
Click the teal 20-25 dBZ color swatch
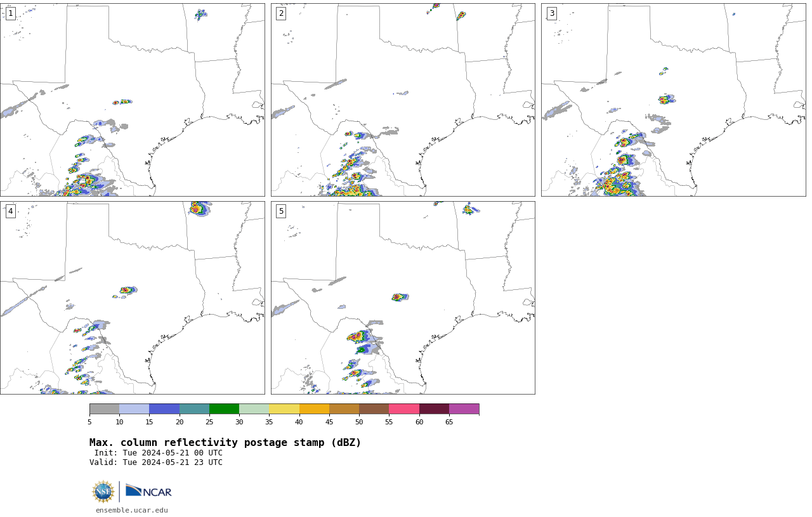[194, 409]
